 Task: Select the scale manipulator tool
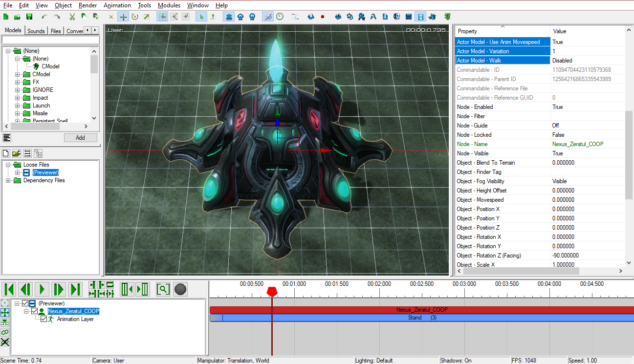(x=147, y=17)
